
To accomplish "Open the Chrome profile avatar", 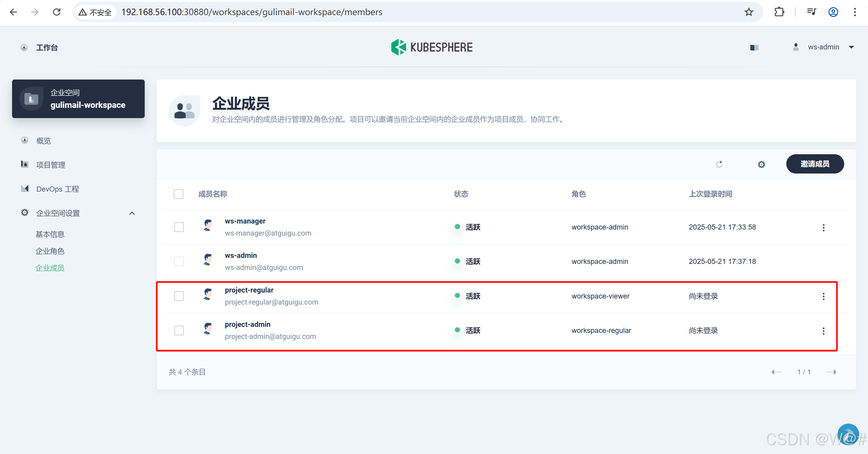I will [833, 12].
